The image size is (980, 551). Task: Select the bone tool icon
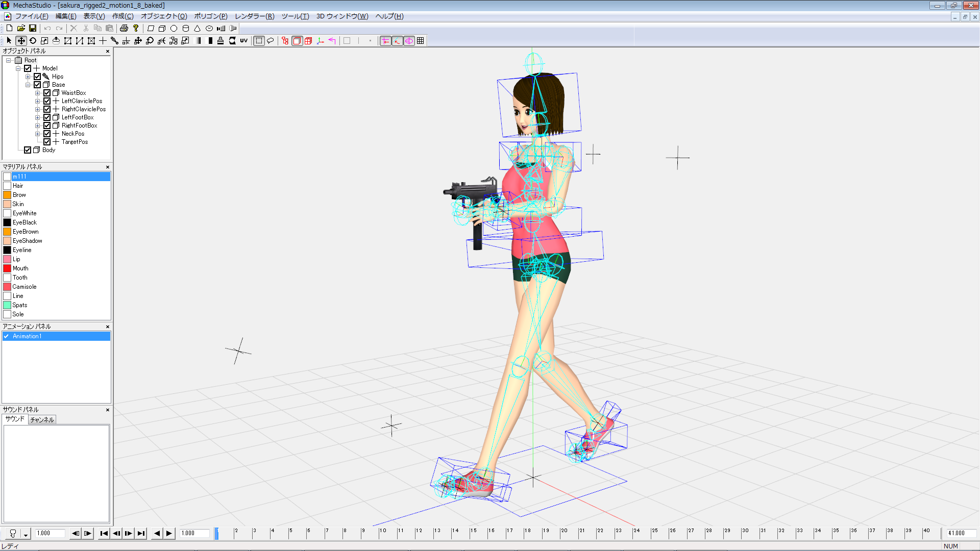coord(114,41)
